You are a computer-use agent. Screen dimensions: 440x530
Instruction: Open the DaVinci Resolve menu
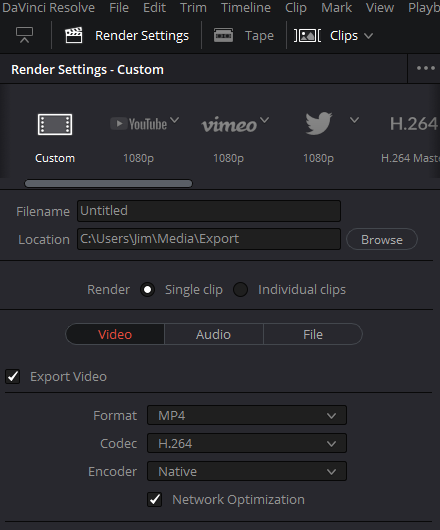point(48,7)
